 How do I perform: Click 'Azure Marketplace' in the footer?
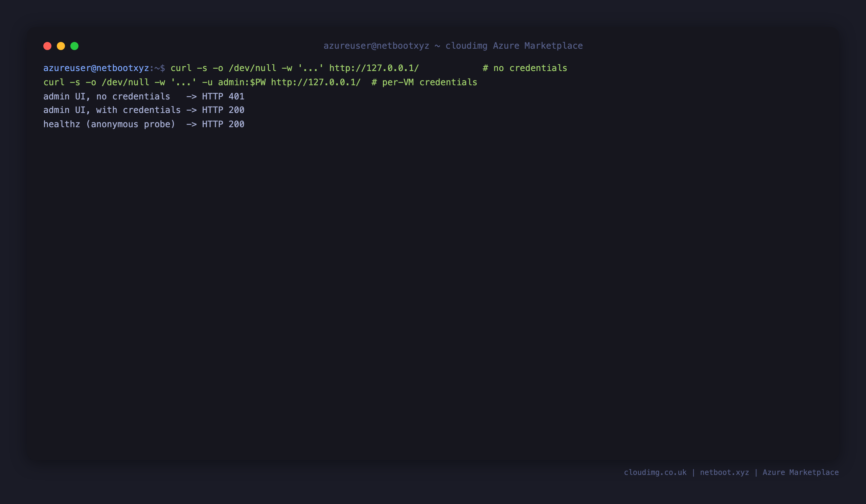801,473
